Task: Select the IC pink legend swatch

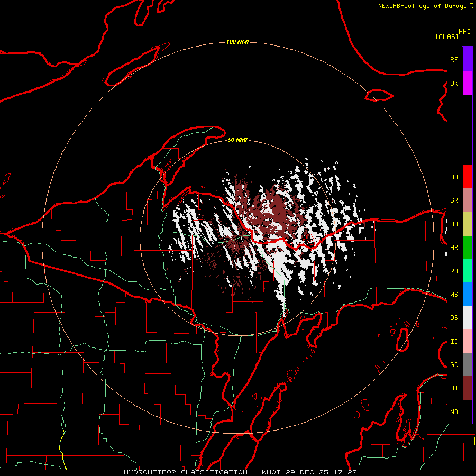Action: click(467, 341)
